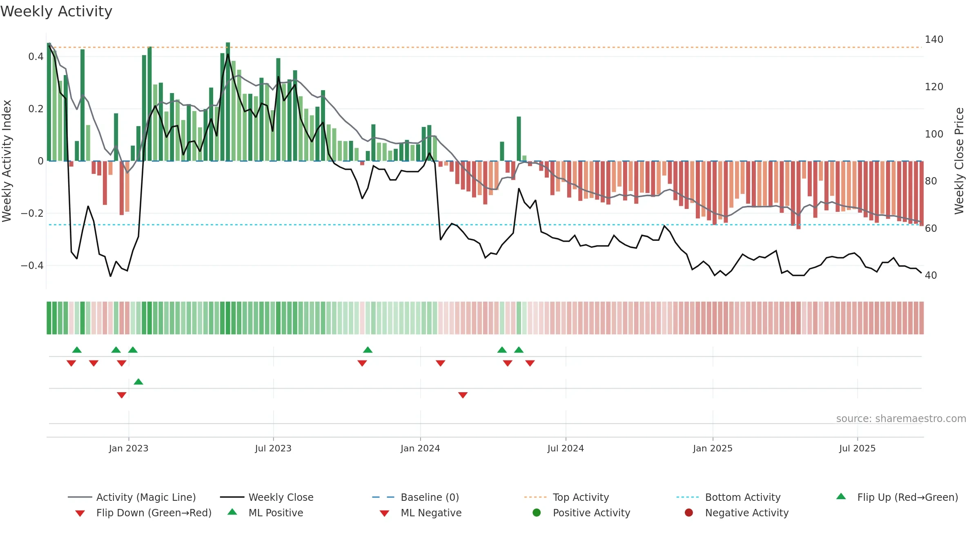Click the −0.2 tick on the left axis
The height and width of the screenshot is (551, 980).
point(32,213)
